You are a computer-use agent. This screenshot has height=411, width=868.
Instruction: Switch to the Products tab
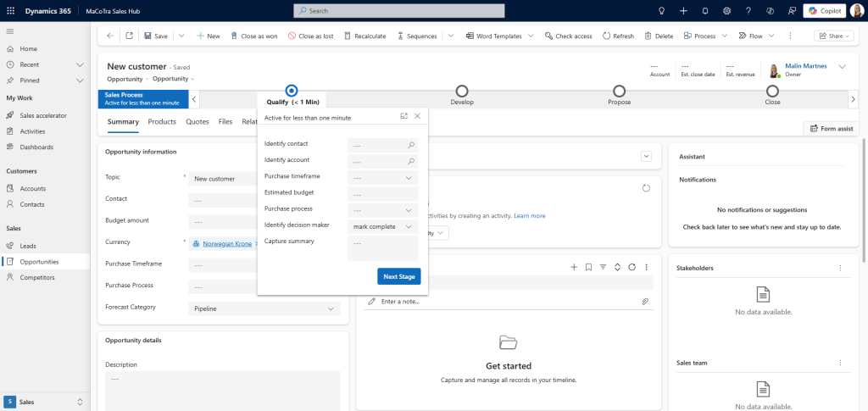coord(162,122)
